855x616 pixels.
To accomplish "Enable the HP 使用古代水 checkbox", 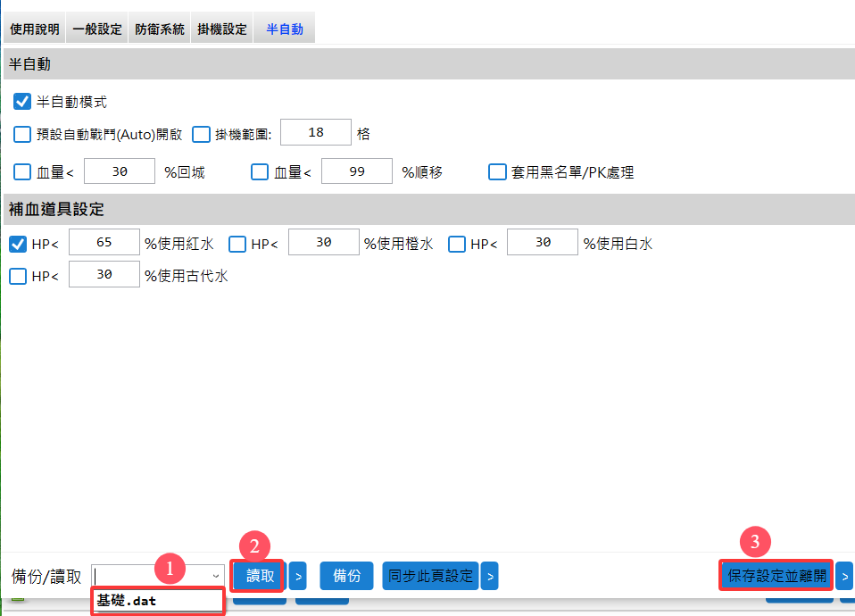I will pyautogui.click(x=18, y=276).
